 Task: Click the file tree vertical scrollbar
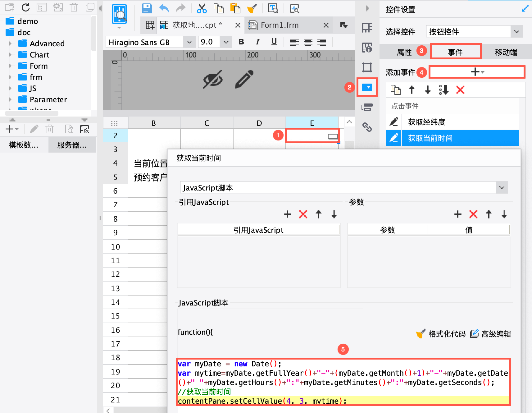[x=94, y=34]
